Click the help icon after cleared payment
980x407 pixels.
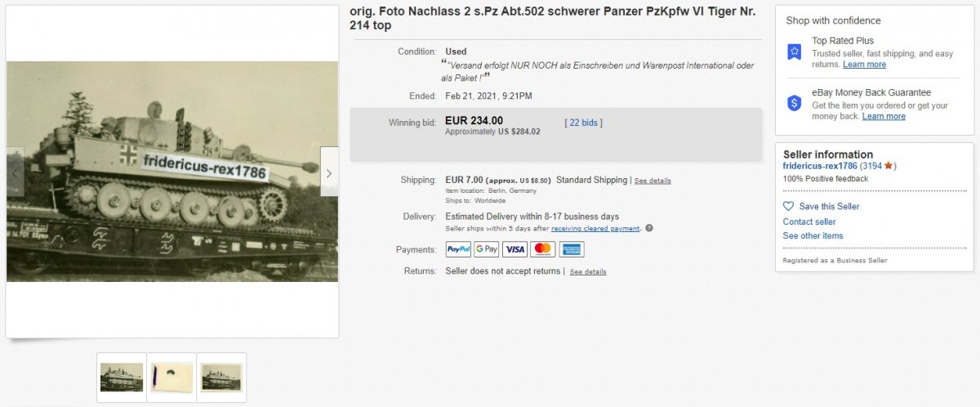coord(649,228)
